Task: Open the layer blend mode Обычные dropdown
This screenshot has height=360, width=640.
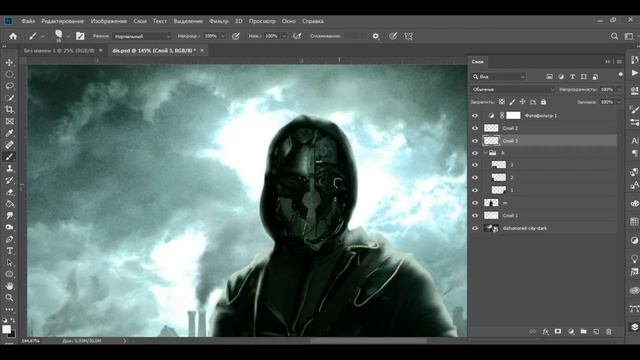Action: (x=513, y=89)
